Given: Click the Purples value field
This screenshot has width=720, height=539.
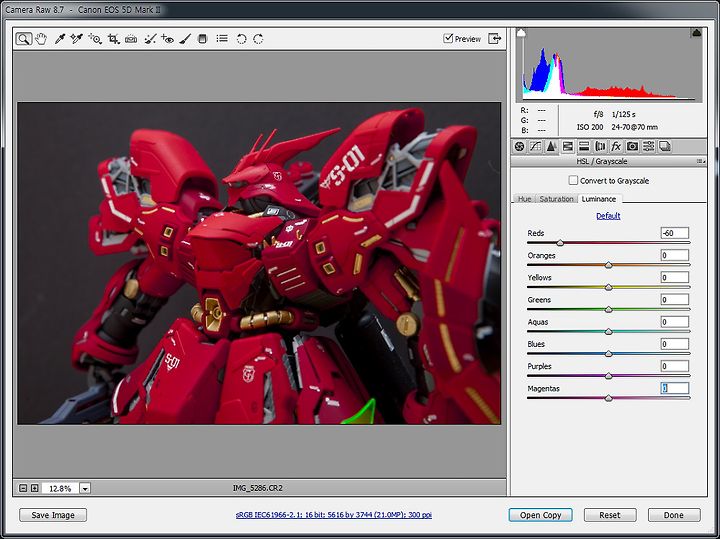Looking at the screenshot, I should (675, 366).
